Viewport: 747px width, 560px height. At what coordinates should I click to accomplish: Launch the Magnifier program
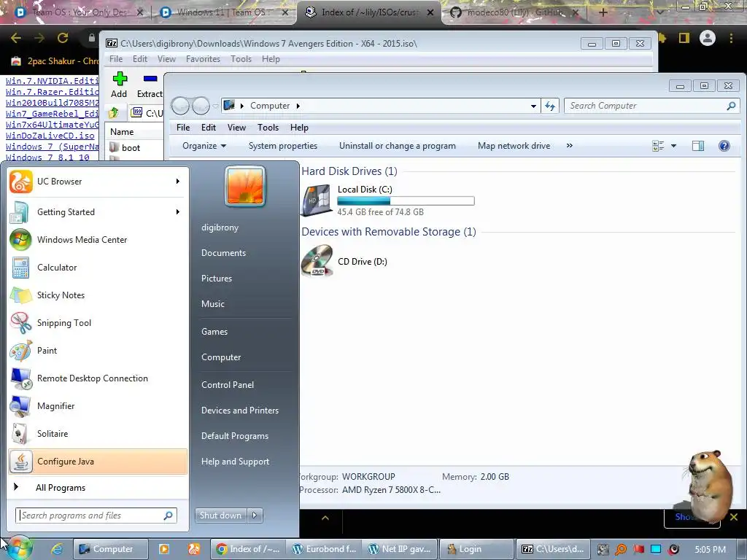pos(98,405)
